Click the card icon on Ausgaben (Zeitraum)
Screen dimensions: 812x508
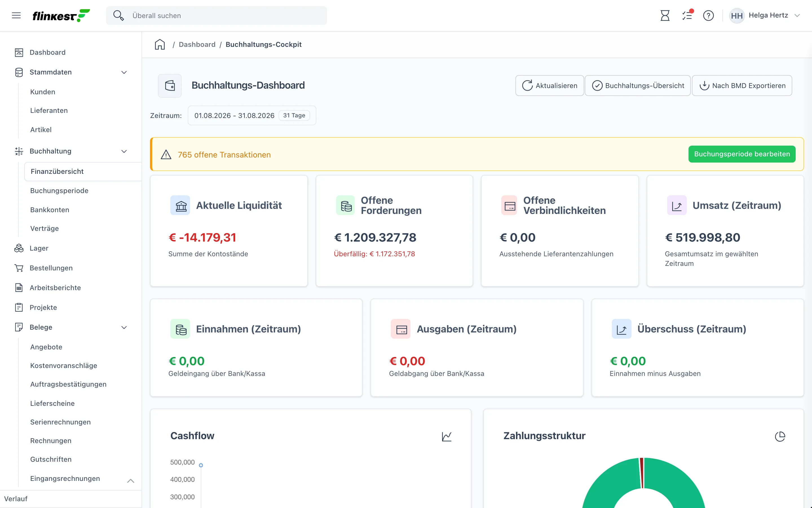point(401,329)
